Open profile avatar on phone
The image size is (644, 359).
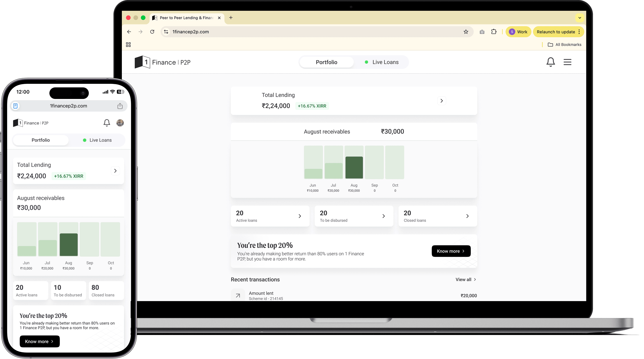coord(120,123)
